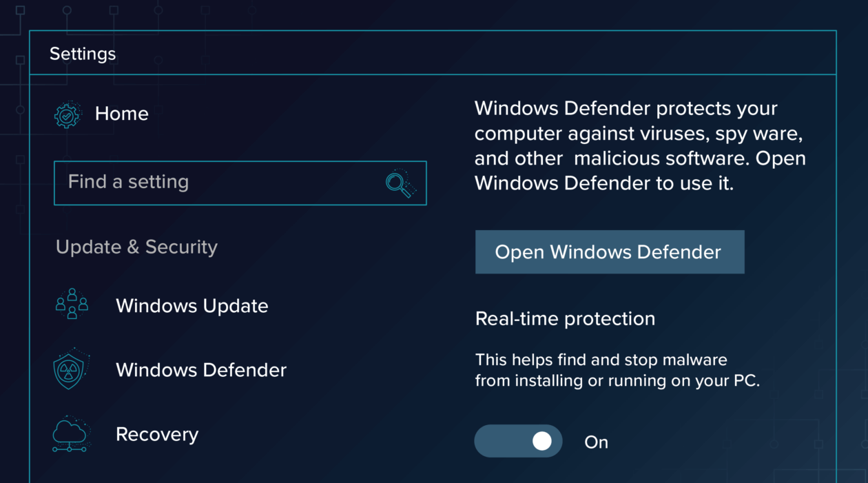868x483 pixels.
Task: Go to the Home settings page
Action: [x=122, y=114]
